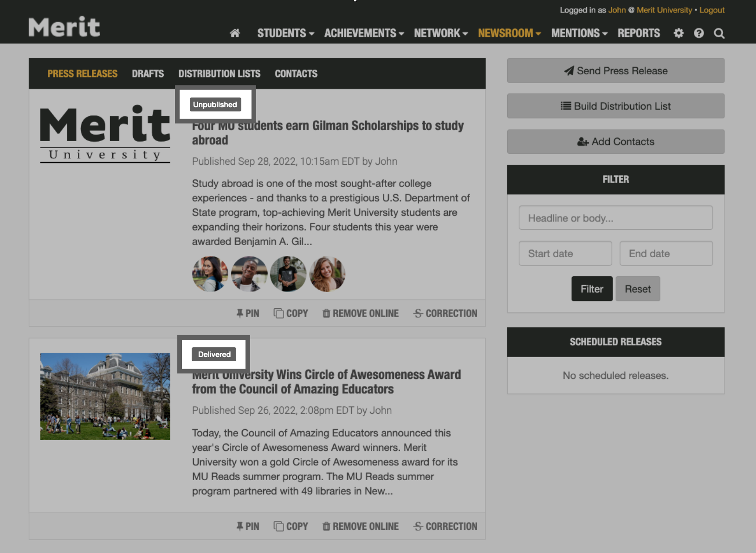Issue a correction for the Gilman release

445,313
